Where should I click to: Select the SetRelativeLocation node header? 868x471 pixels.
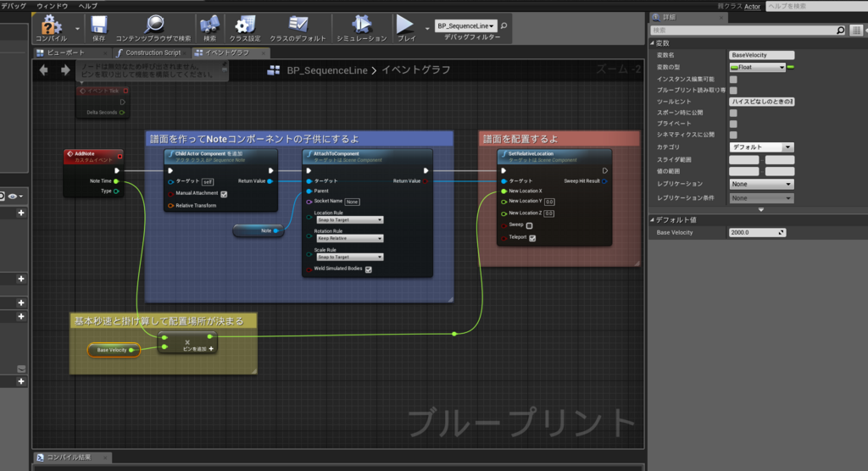click(554, 157)
